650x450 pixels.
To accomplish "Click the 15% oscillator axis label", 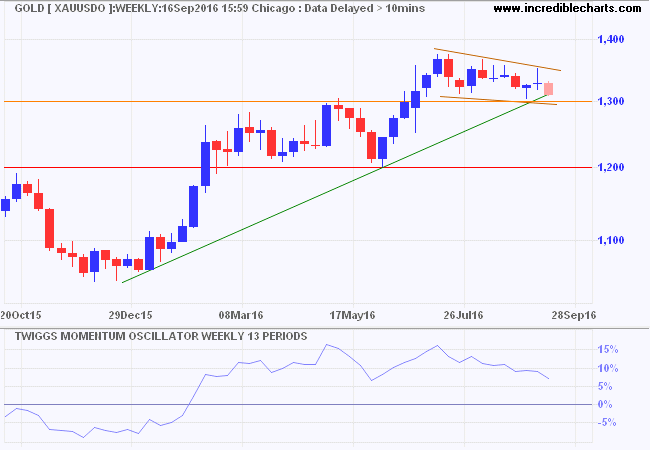I will (x=607, y=350).
